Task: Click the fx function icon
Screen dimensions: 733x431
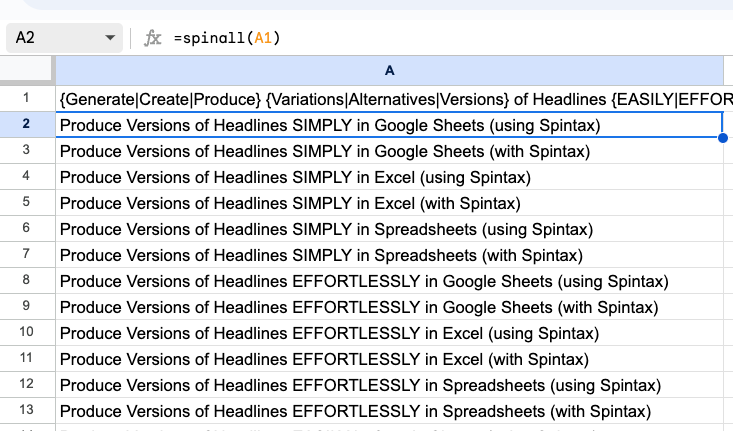Action: point(152,38)
